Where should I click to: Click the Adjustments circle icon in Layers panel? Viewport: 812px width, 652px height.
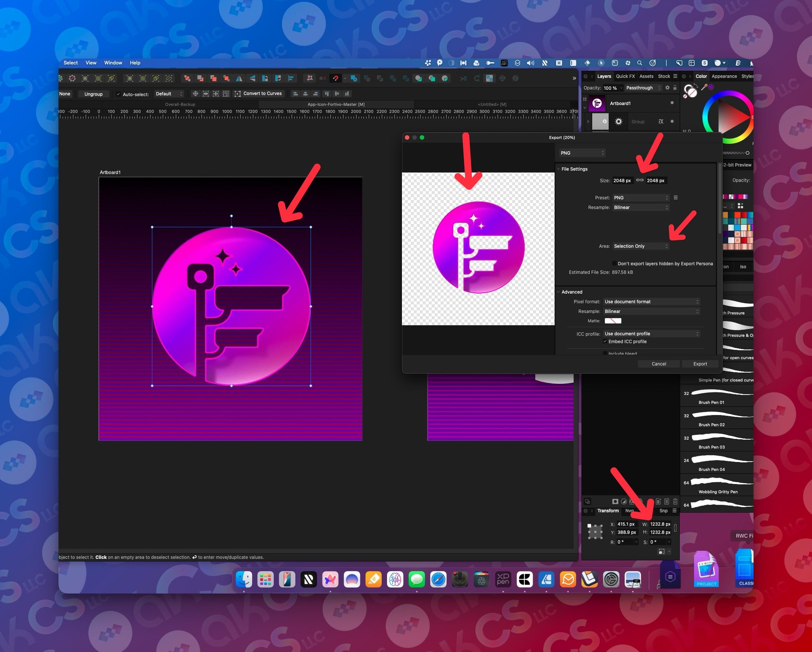tap(624, 501)
